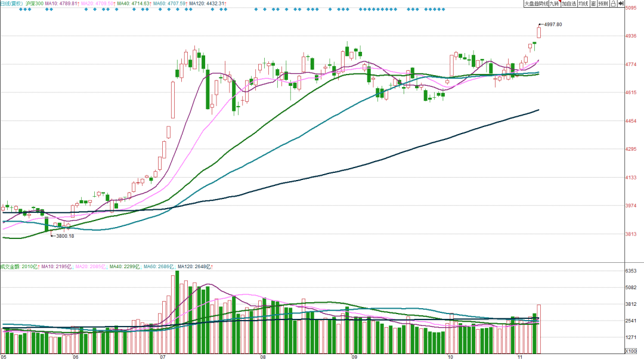Click the 3974 price axis label
Image resolution: width=644 pixels, height=360 pixels.
pos(631,206)
